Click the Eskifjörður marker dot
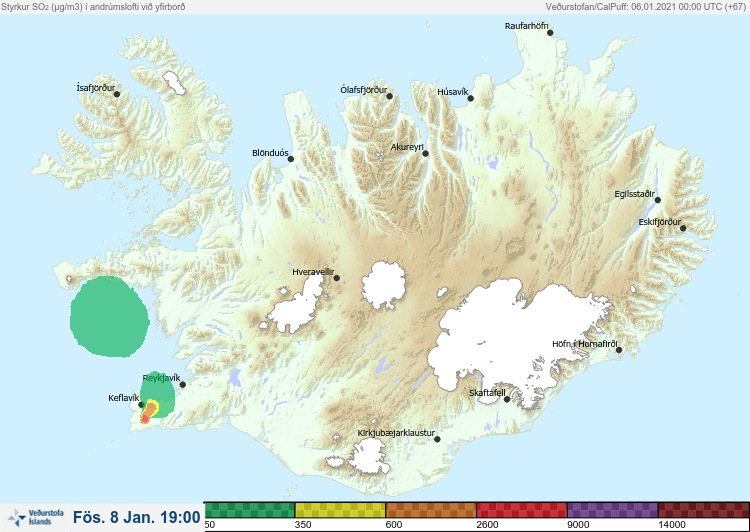This screenshot has width=750, height=532. tap(683, 228)
